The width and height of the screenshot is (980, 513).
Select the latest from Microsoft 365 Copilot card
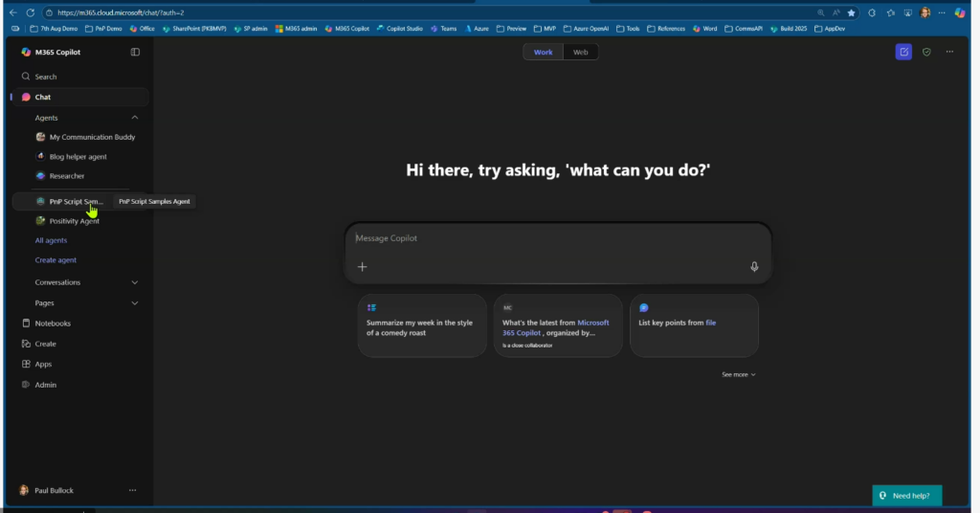(x=558, y=325)
